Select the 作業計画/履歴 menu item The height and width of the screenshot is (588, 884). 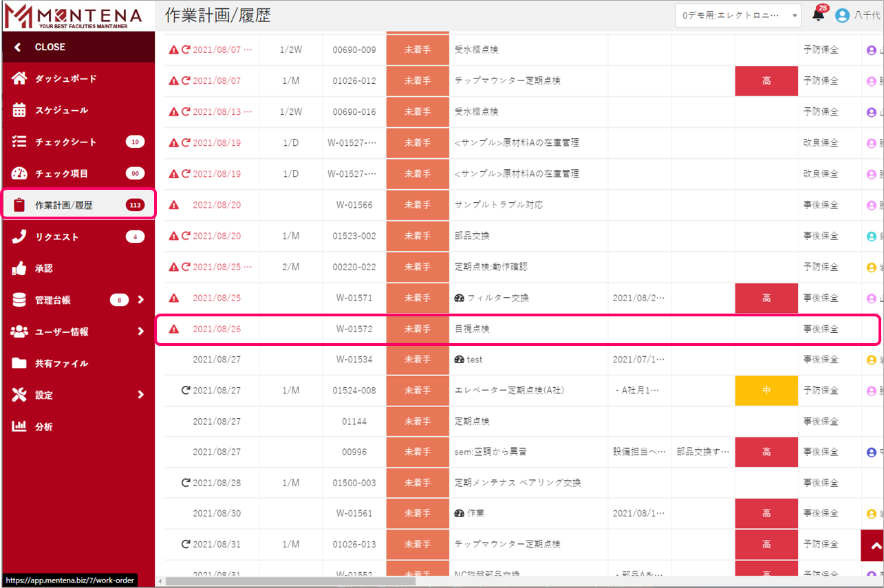coord(64,205)
